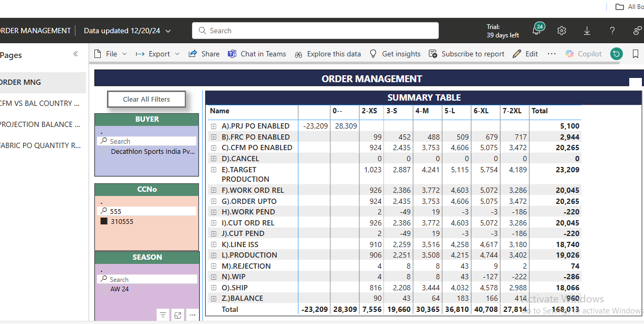Viewport: 644px width, 324px height.
Task: Click the green refresh icon
Action: pos(616,54)
